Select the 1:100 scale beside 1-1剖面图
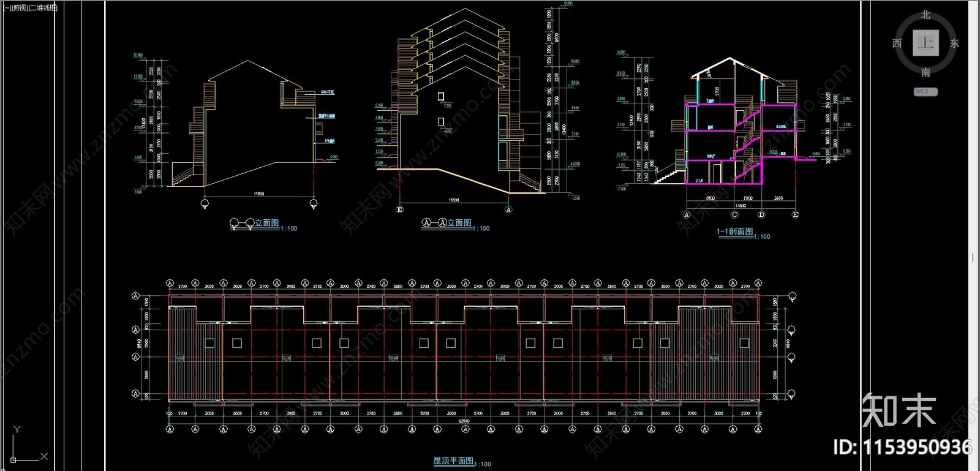The height and width of the screenshot is (471, 980). [x=763, y=236]
